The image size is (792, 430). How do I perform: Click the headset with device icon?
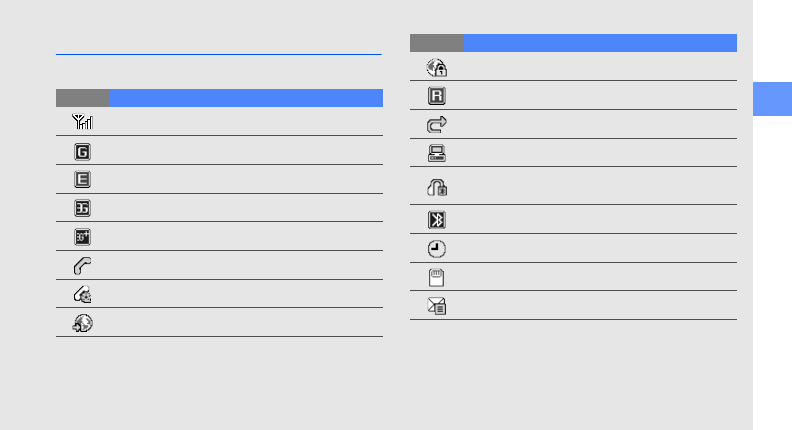point(437,186)
